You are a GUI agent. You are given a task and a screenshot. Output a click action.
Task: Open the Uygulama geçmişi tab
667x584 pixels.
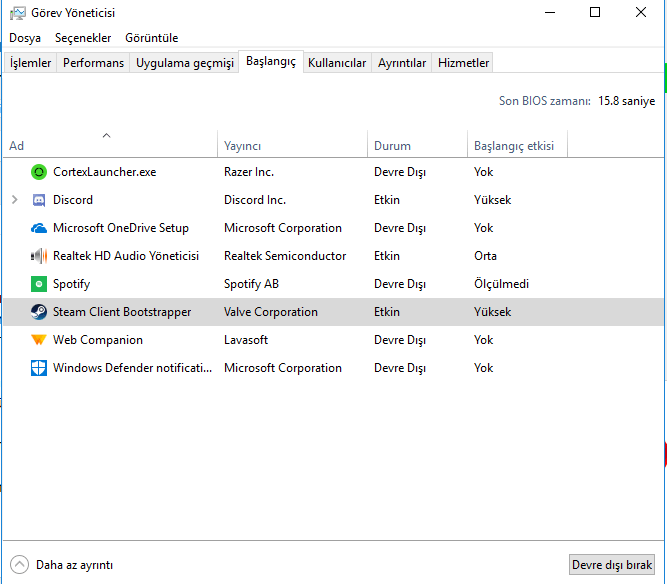tap(185, 63)
